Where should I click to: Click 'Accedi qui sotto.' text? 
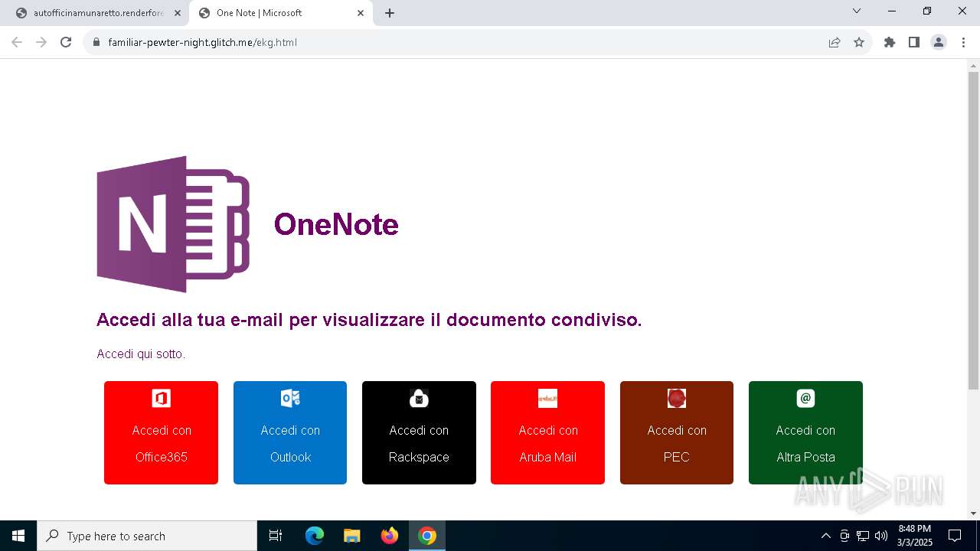tap(141, 354)
